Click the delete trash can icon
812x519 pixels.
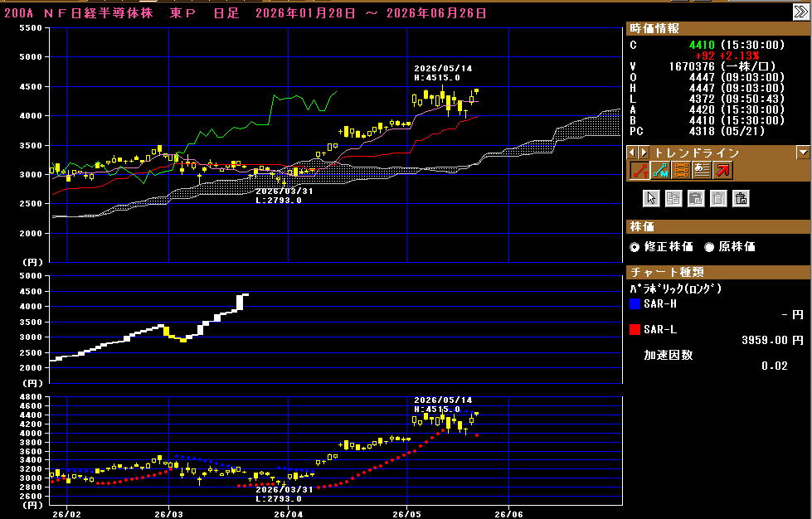[x=718, y=198]
